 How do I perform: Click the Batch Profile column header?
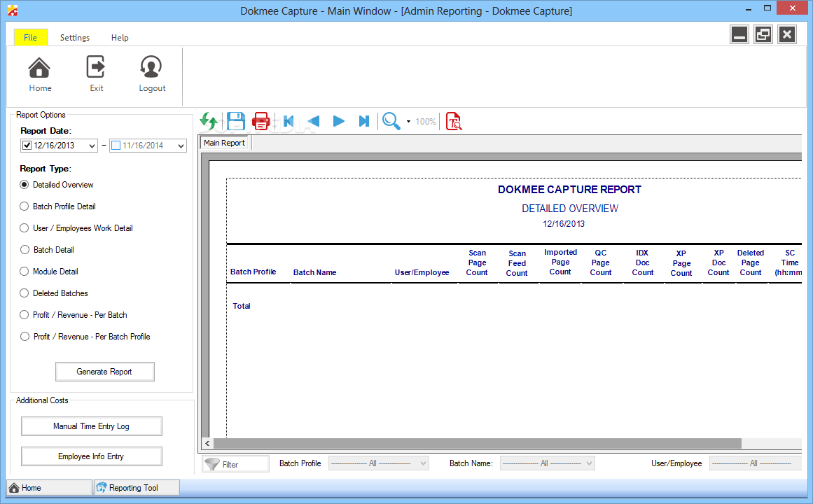tap(253, 272)
